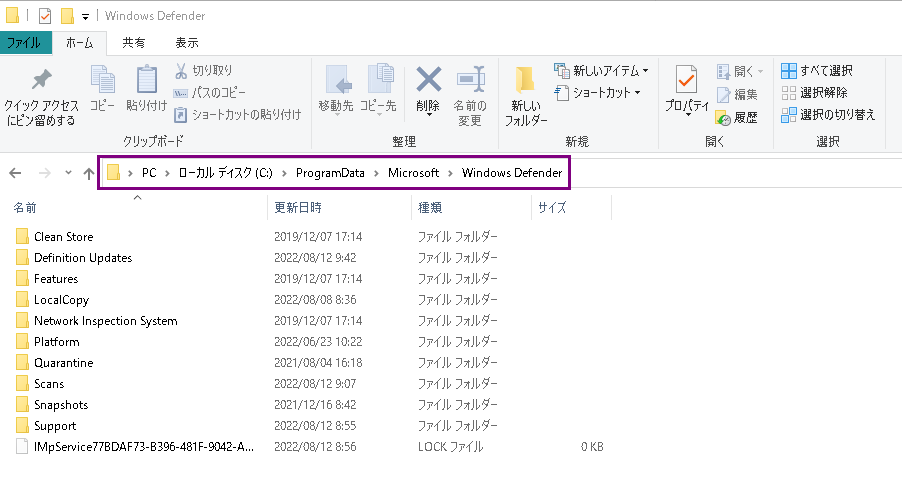Expand the chevron after ProgramData in breadcrumb
Image resolution: width=902 pixels, height=481 pixels.
coord(377,173)
